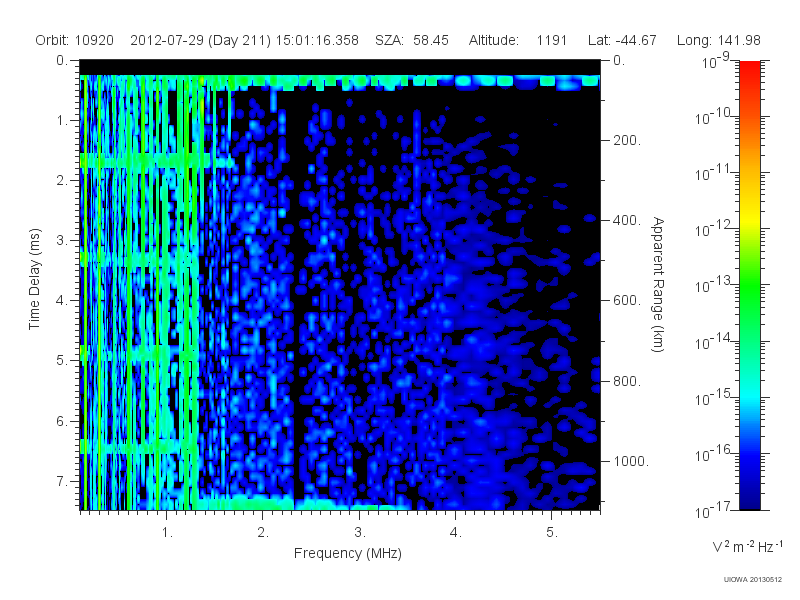Viewport: 800px width, 600px height.
Task: Click the frequency tick label 1.
Action: [x=167, y=533]
